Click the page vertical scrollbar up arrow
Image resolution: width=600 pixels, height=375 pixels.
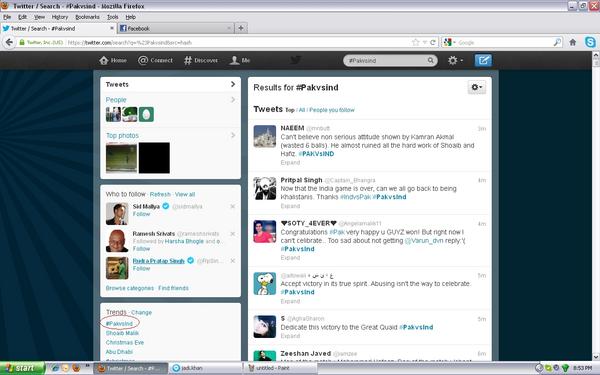pos(596,55)
